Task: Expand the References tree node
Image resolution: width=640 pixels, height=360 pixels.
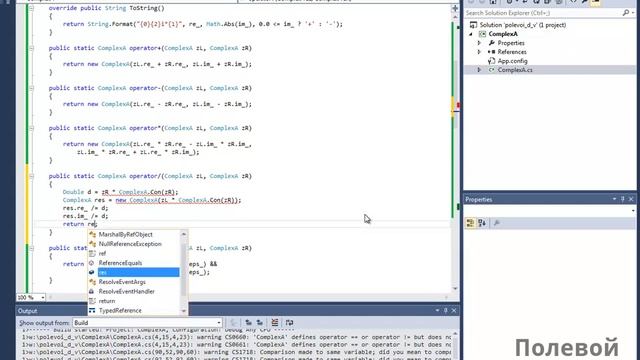Action: coord(480,52)
